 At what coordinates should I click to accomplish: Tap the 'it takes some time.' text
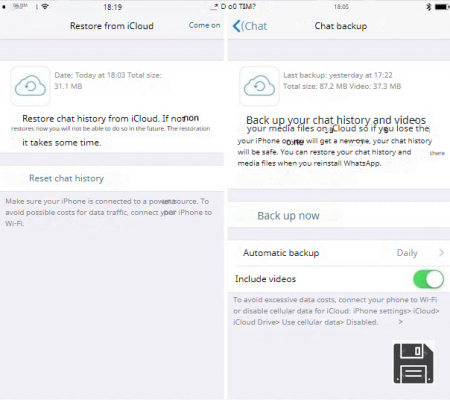[62, 143]
